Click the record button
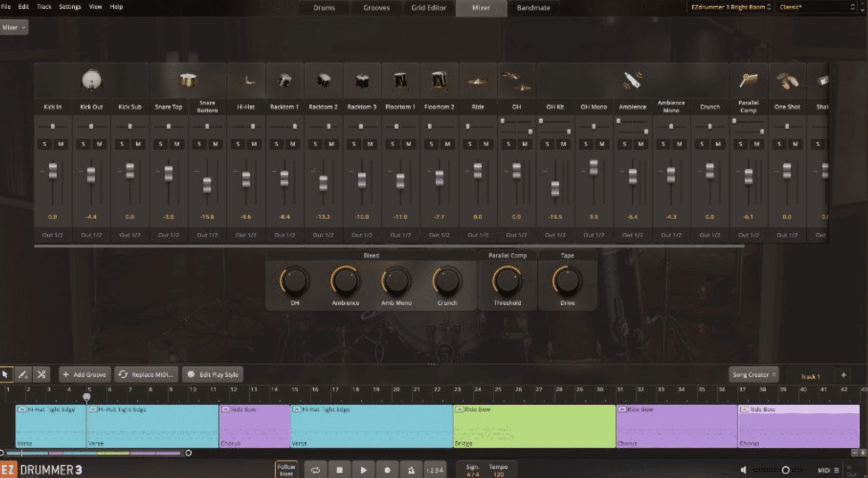This screenshot has height=478, width=868. click(x=387, y=470)
